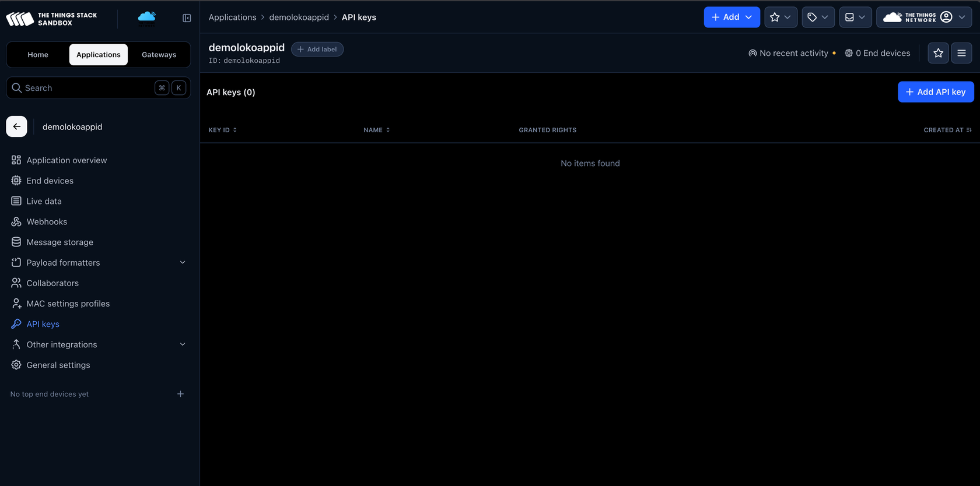Sort the table by KEY ID
Image resolution: width=980 pixels, height=486 pixels.
223,130
